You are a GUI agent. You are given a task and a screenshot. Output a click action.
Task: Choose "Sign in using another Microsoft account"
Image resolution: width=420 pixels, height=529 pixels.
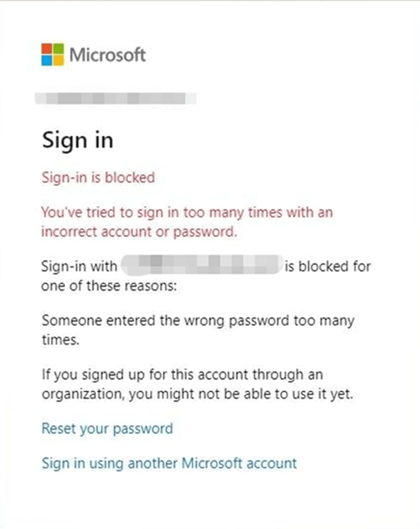169,463
